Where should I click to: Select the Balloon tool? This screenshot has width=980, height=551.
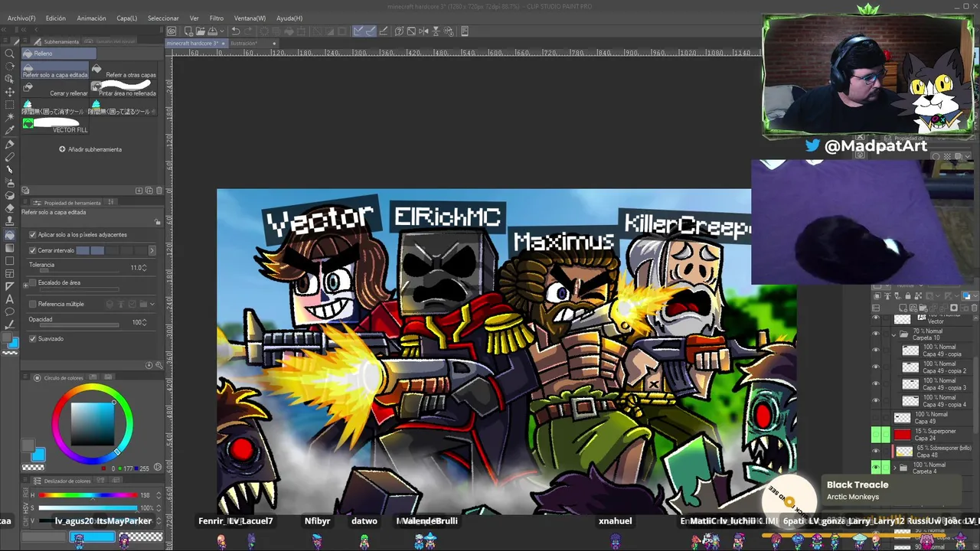click(x=9, y=312)
